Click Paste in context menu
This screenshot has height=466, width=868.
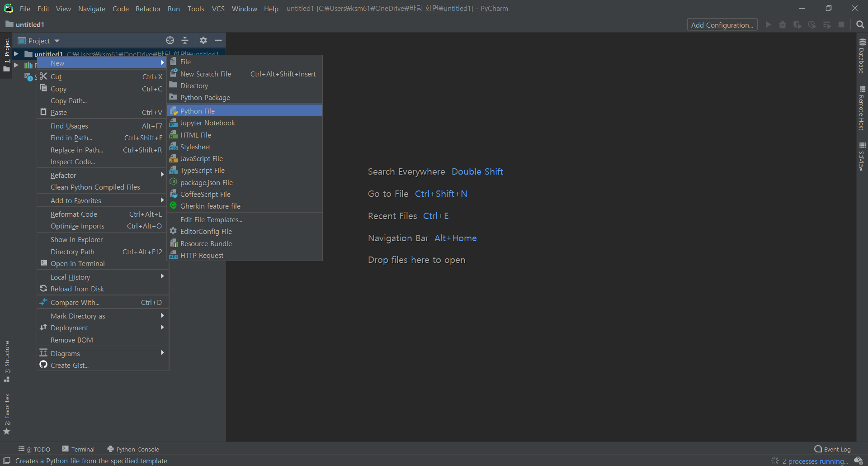pos(103,112)
